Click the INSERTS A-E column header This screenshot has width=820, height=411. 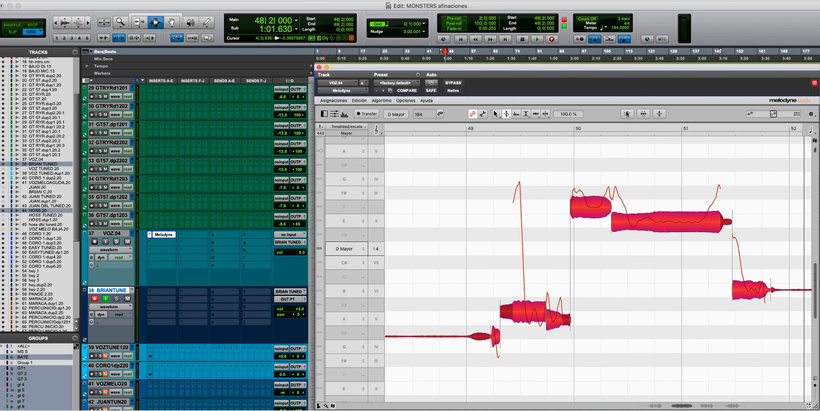click(161, 81)
